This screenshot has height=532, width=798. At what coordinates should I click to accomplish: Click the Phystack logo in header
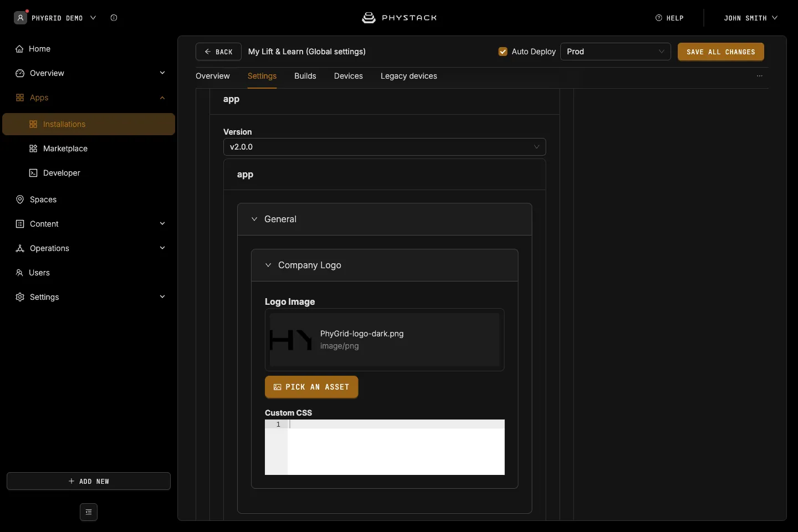(399, 18)
